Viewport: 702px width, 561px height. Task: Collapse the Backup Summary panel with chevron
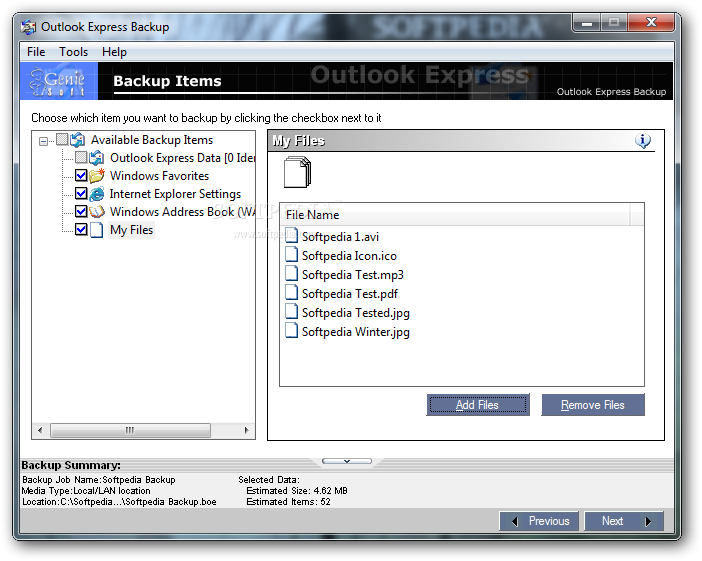[347, 461]
